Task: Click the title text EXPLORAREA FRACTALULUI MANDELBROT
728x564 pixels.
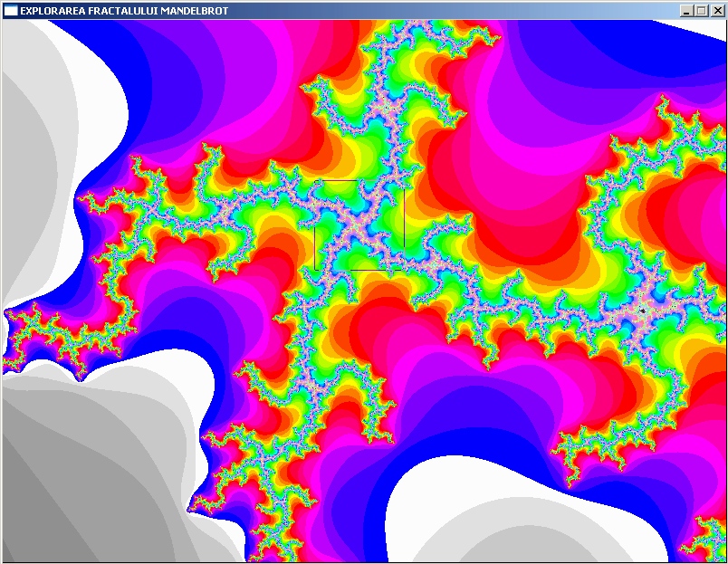Action: click(x=124, y=11)
